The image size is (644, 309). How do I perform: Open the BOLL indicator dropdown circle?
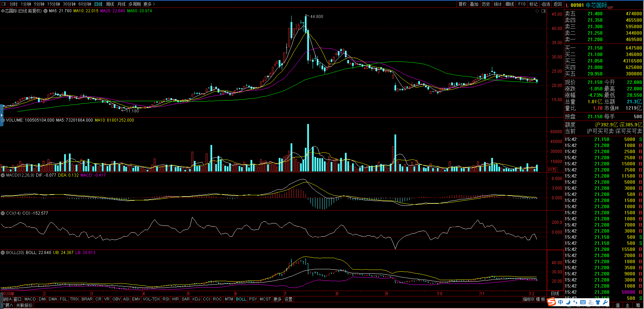[3, 253]
